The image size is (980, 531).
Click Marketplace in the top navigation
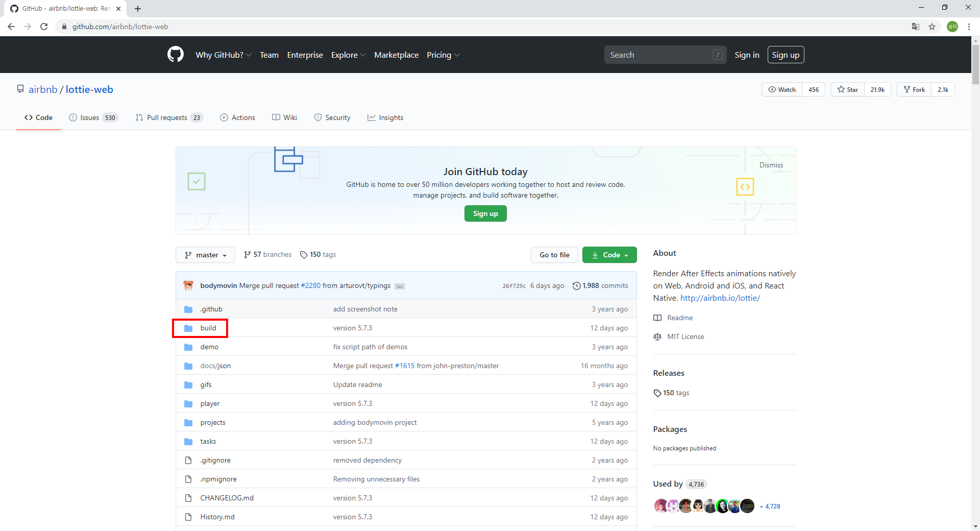point(396,55)
